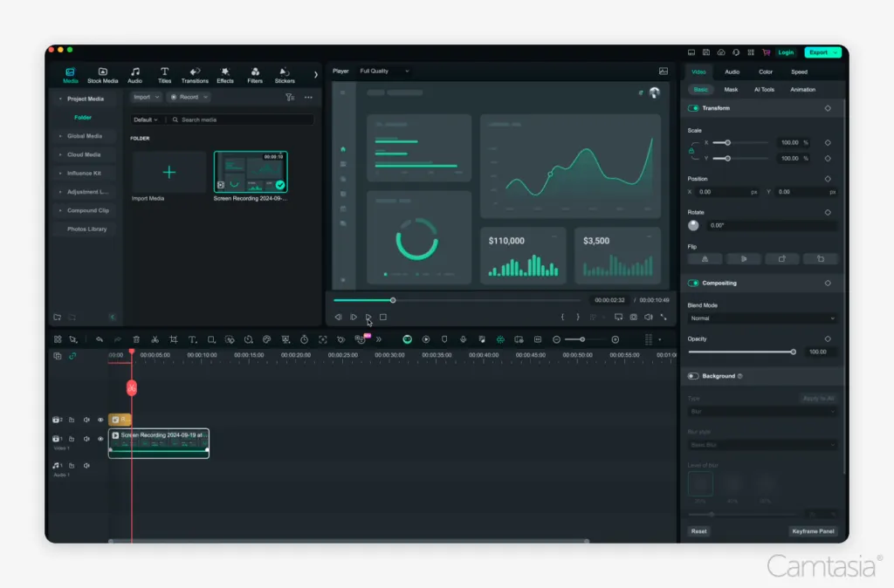This screenshot has width=894, height=588.
Task: Open the Stickers tab
Action: click(x=285, y=75)
